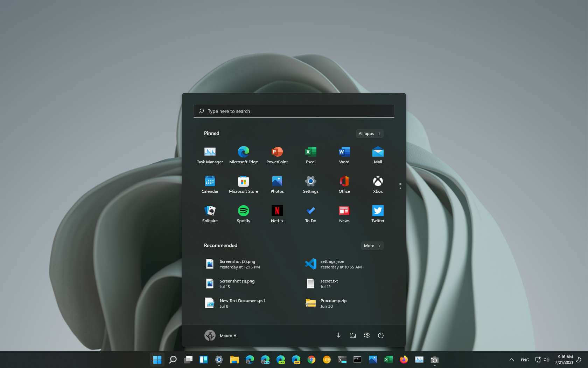The height and width of the screenshot is (368, 588).
Task: Expand hidden icons in system tray
Action: coord(511,360)
